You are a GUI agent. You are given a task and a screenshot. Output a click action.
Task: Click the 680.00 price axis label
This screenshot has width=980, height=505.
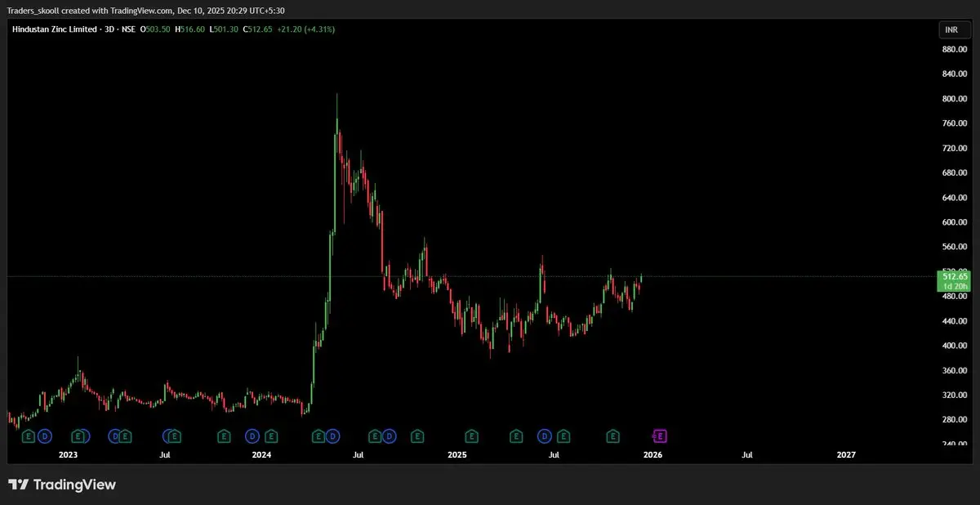(955, 172)
